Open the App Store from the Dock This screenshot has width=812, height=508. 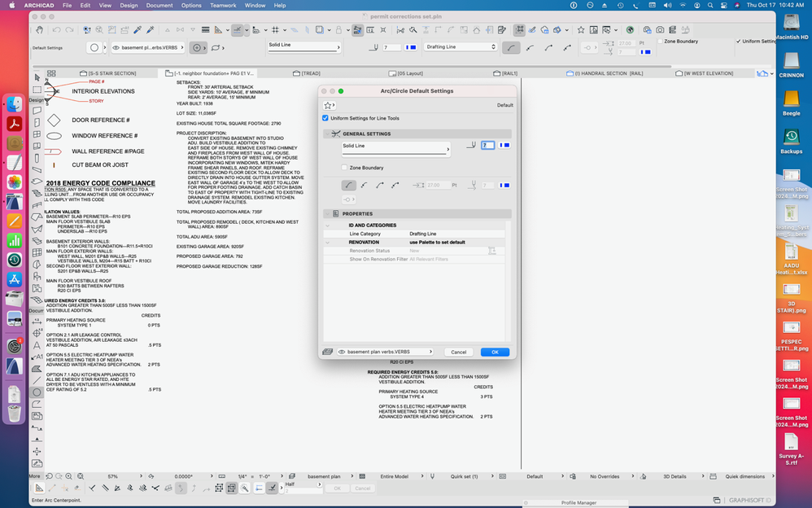tap(15, 279)
